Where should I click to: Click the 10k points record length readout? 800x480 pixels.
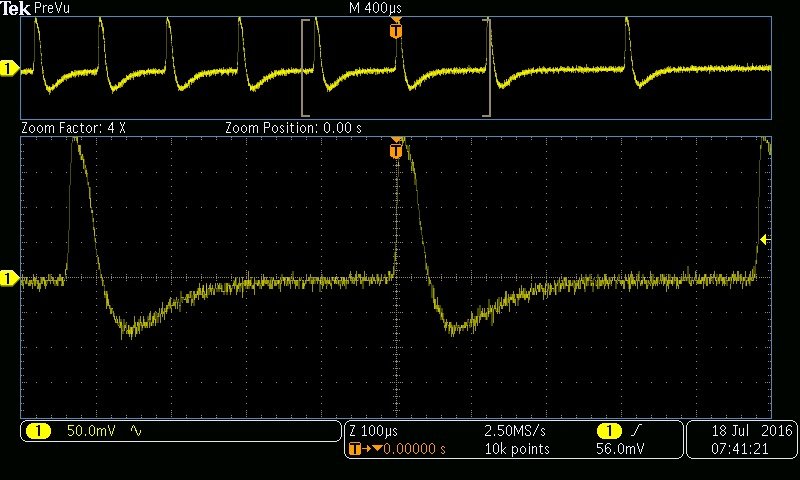pyautogui.click(x=515, y=449)
